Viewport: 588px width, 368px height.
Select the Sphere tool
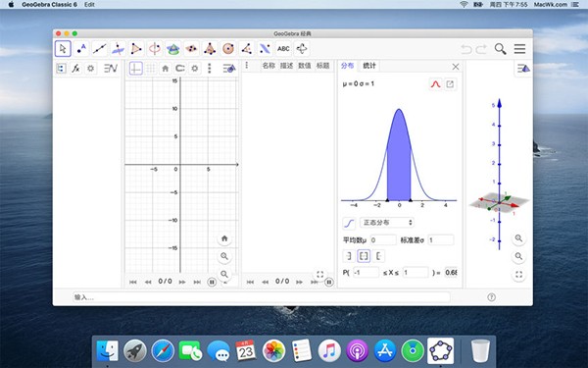click(228, 49)
